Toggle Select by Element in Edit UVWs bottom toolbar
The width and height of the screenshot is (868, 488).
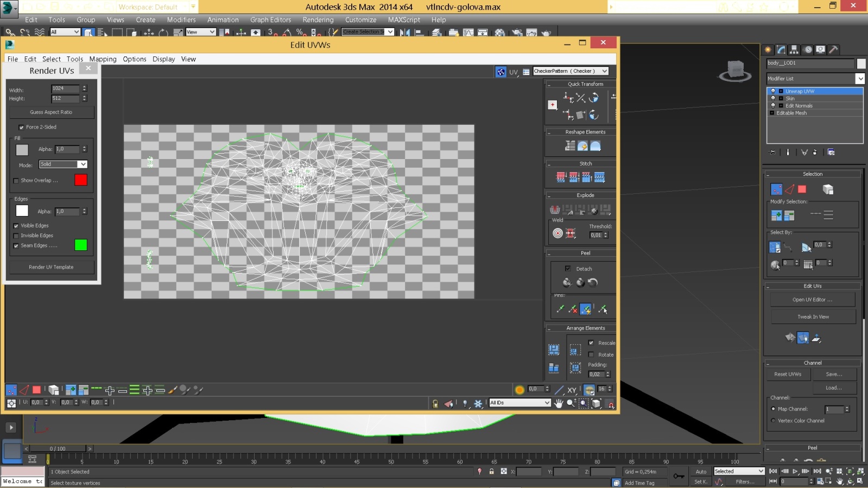coord(53,390)
